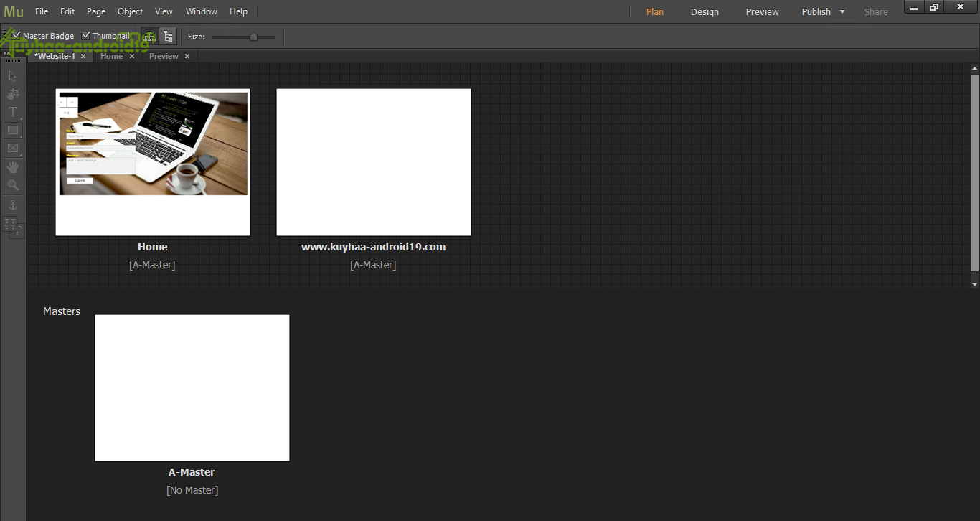Select the Hand tool
The width and height of the screenshot is (980, 521).
click(x=12, y=167)
